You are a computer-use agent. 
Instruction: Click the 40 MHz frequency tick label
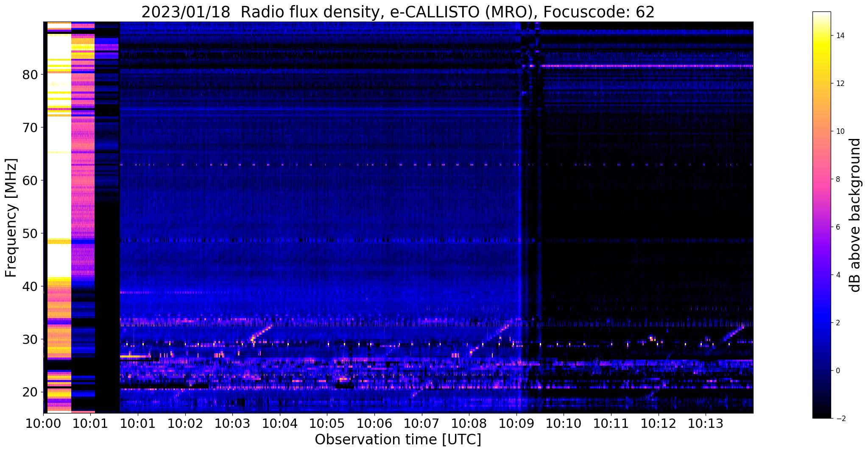pyautogui.click(x=30, y=286)
